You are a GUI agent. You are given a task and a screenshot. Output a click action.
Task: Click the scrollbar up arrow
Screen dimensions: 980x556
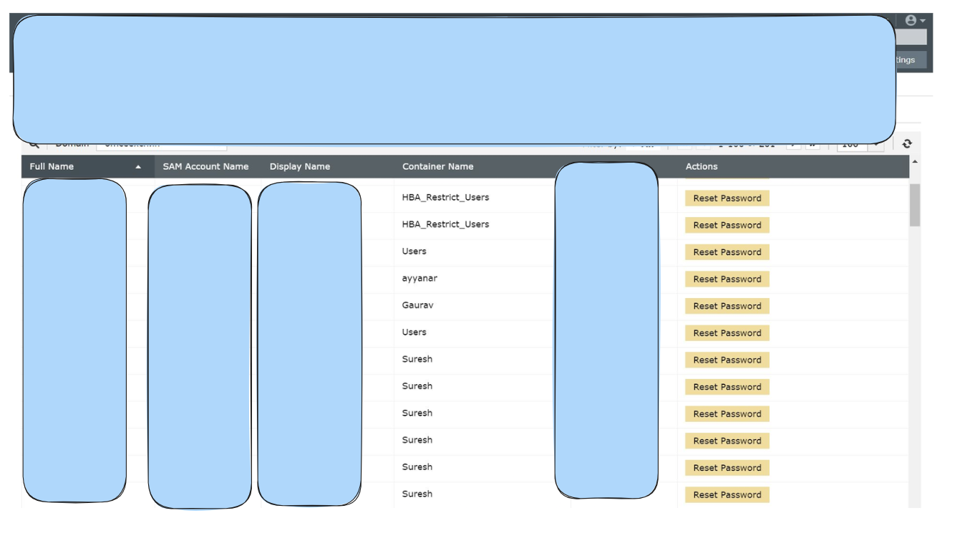(x=915, y=162)
